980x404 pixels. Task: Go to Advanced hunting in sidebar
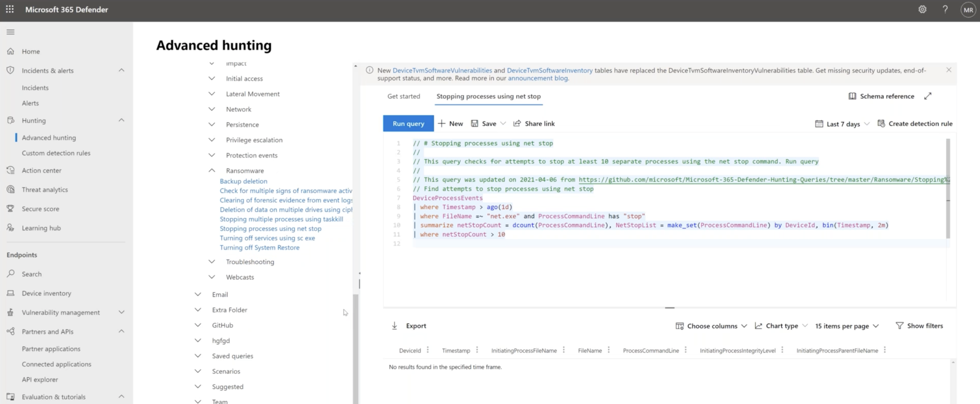tap(49, 137)
